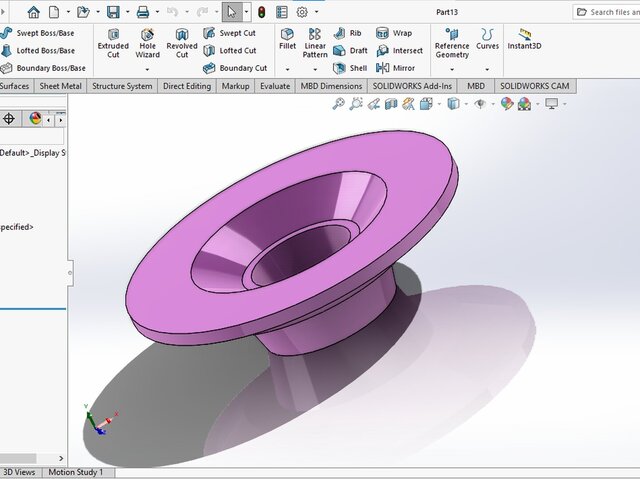Viewport: 640px width, 479px height.
Task: Switch to Evaluate tab
Action: [275, 86]
